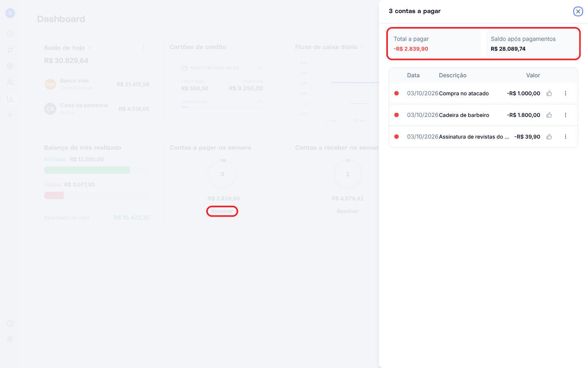Open the people icon in the sidebar
This screenshot has height=368, width=588.
tap(10, 83)
